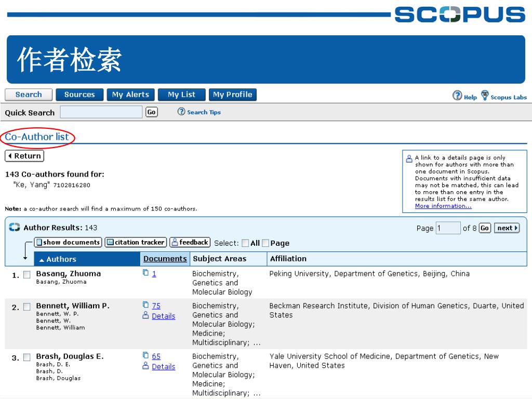Tick checkbox for Bennett, William P.
532x399 pixels.
coord(27,307)
